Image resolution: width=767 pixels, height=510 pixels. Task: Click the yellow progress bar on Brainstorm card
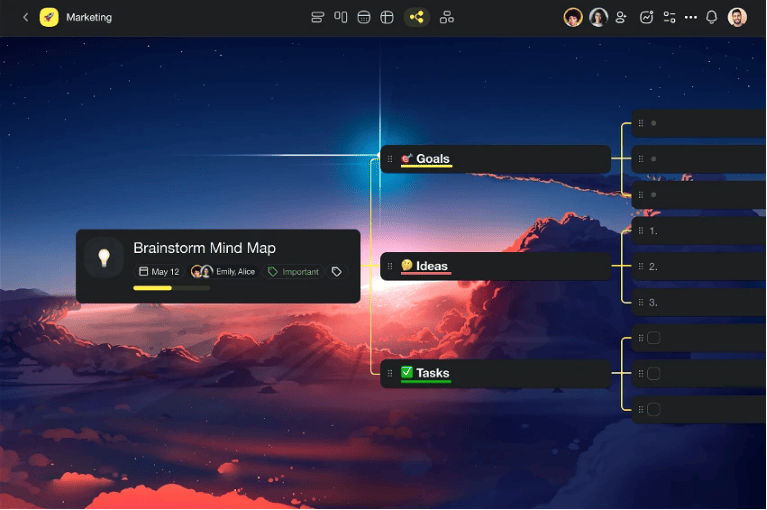171,288
